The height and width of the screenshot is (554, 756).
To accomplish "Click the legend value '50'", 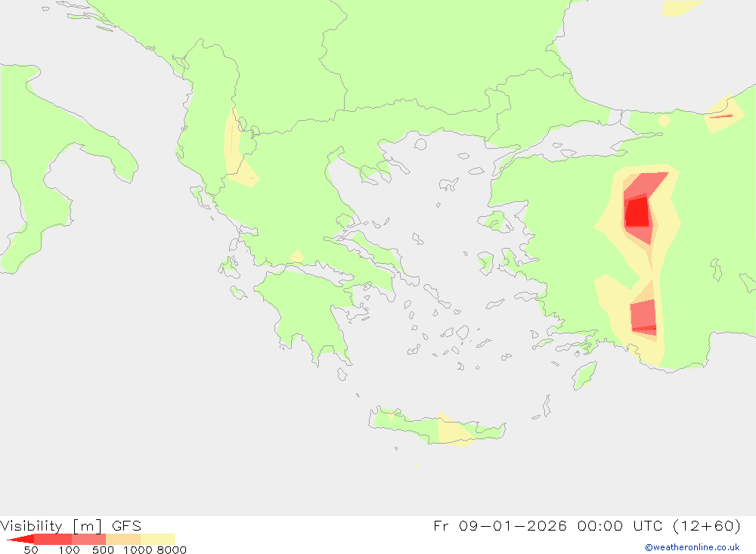I will click(31, 549).
